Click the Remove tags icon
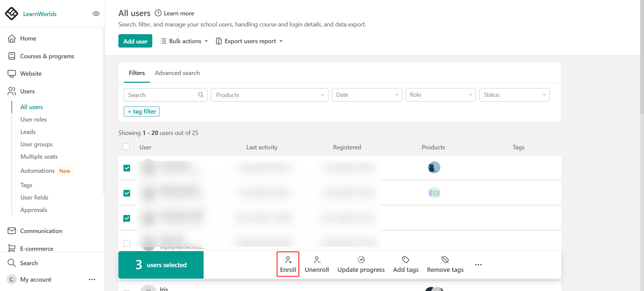Screen dimensions: 644x291 pyautogui.click(x=445, y=260)
